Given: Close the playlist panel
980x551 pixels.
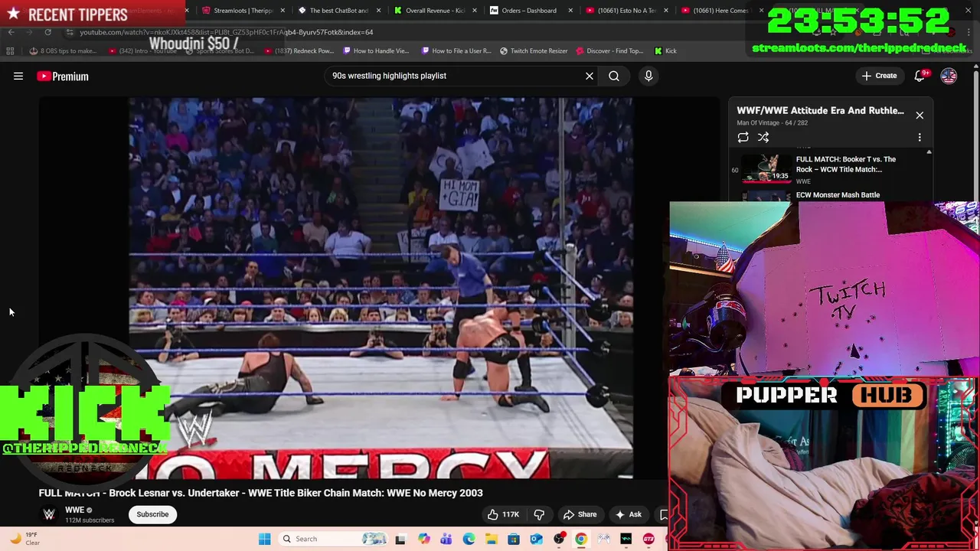Looking at the screenshot, I should click(x=920, y=115).
